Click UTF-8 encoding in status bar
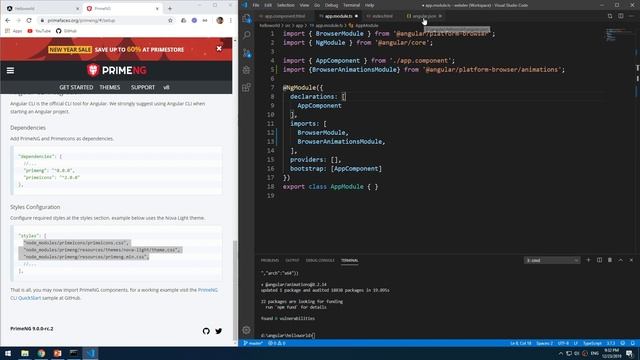The image size is (640, 360). coord(563,343)
